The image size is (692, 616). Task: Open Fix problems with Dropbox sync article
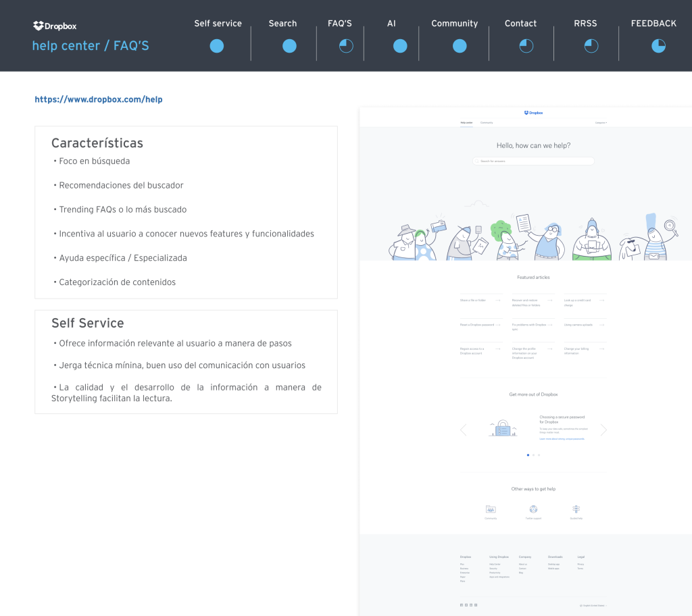(529, 327)
